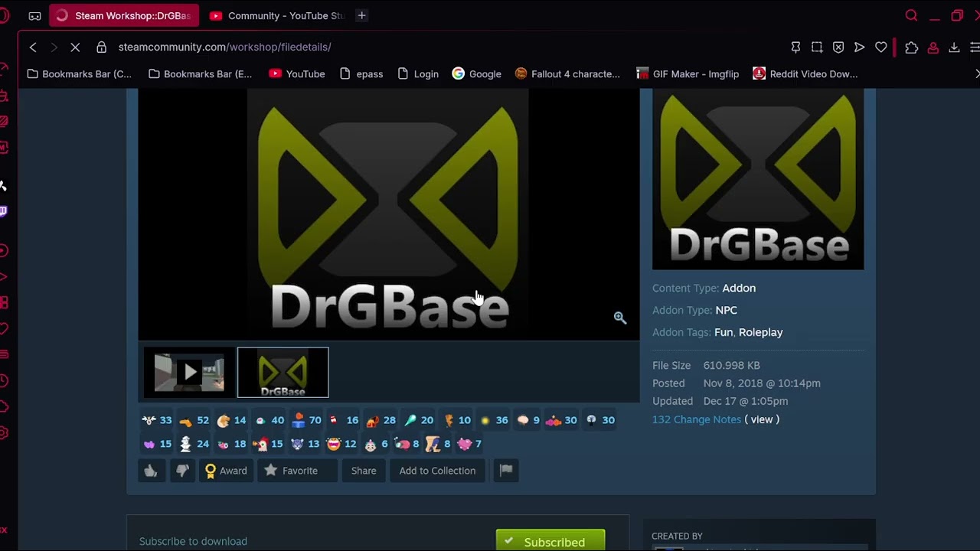
Task: Open the first Bookmarks Bar (C...) folder
Action: point(79,74)
